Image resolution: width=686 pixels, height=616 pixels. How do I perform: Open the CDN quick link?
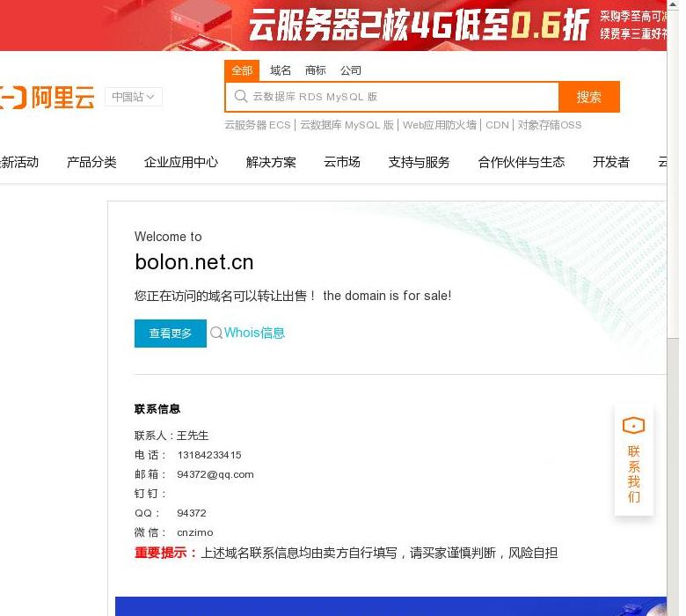tap(498, 125)
